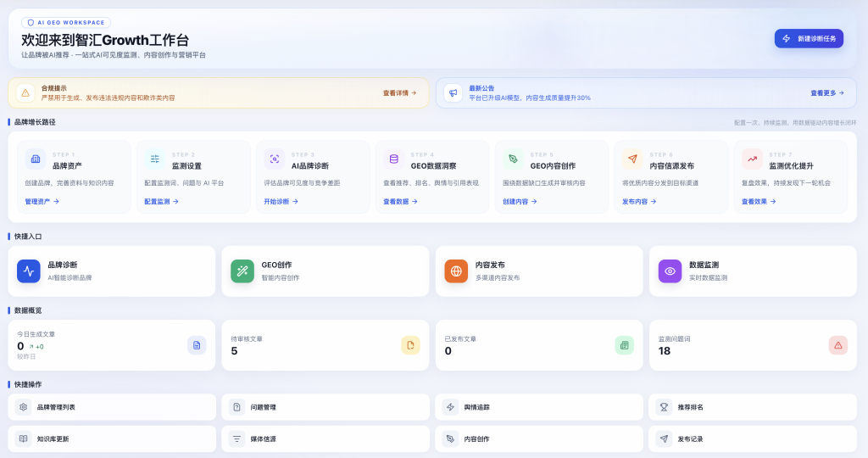Open the 媒体信源 shortcut
This screenshot has height=458, width=868.
(325, 438)
